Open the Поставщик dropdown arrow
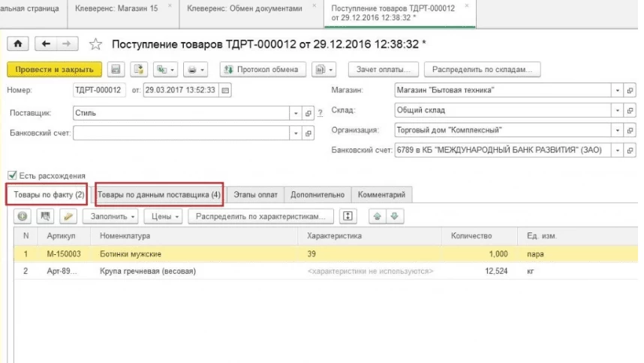Viewport: 644px width, 363px height. pos(295,113)
